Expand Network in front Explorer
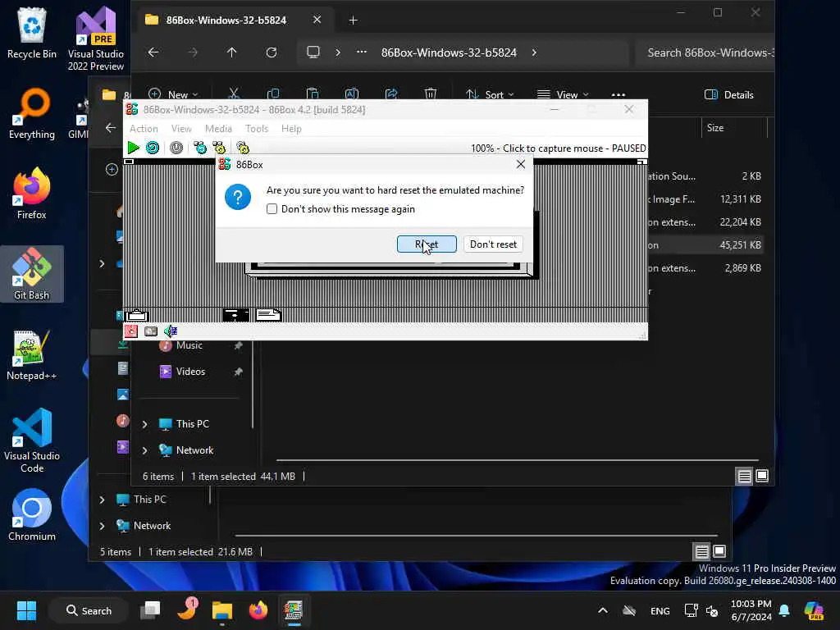Image resolution: width=840 pixels, height=630 pixels. 144,450
